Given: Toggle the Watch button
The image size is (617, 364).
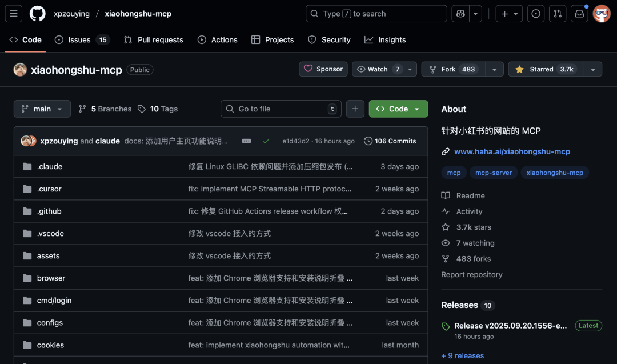Looking at the screenshot, I should tap(378, 69).
